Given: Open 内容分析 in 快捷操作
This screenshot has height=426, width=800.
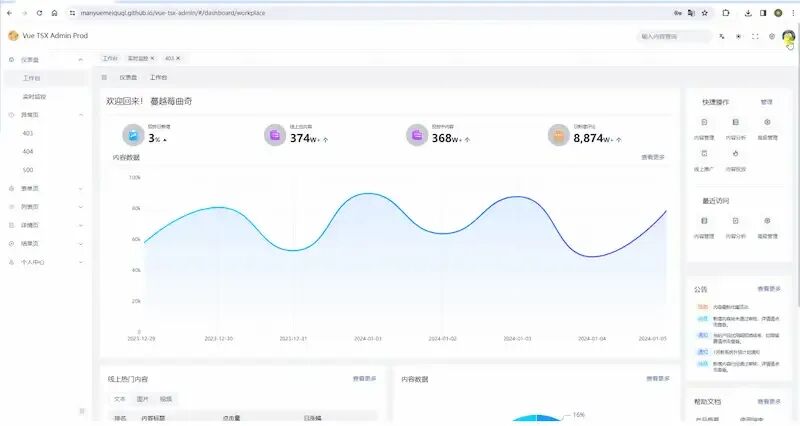Looking at the screenshot, I should point(735,129).
